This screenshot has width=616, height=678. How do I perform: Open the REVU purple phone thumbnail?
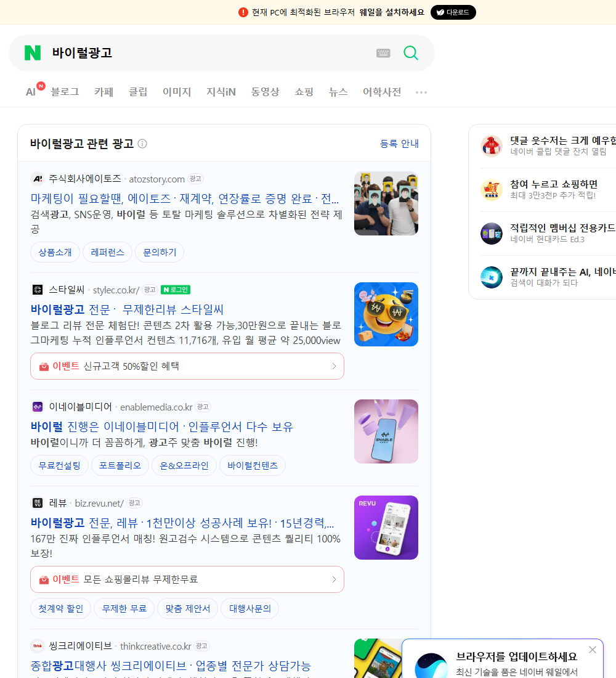(x=386, y=528)
